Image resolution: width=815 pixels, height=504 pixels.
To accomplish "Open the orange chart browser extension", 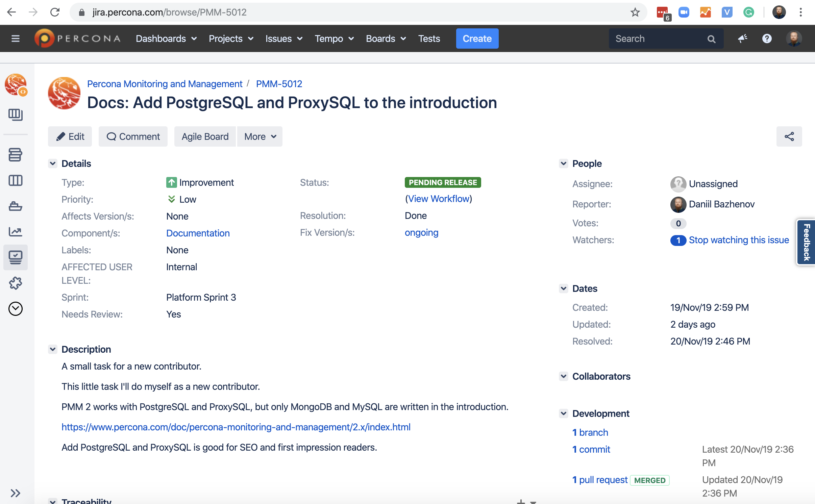I will pyautogui.click(x=706, y=12).
